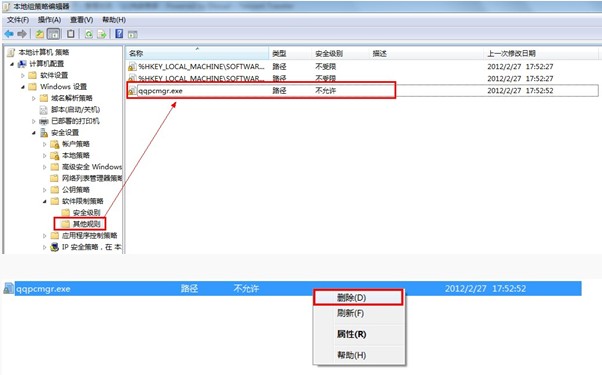Click the Forward arrow toolbar icon
Image resolution: width=602 pixels, height=375 pixels.
[x=22, y=34]
